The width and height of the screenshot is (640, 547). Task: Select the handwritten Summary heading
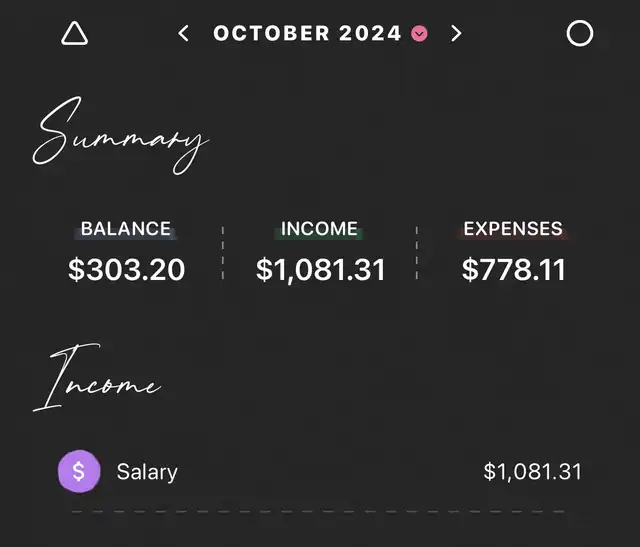point(121,134)
